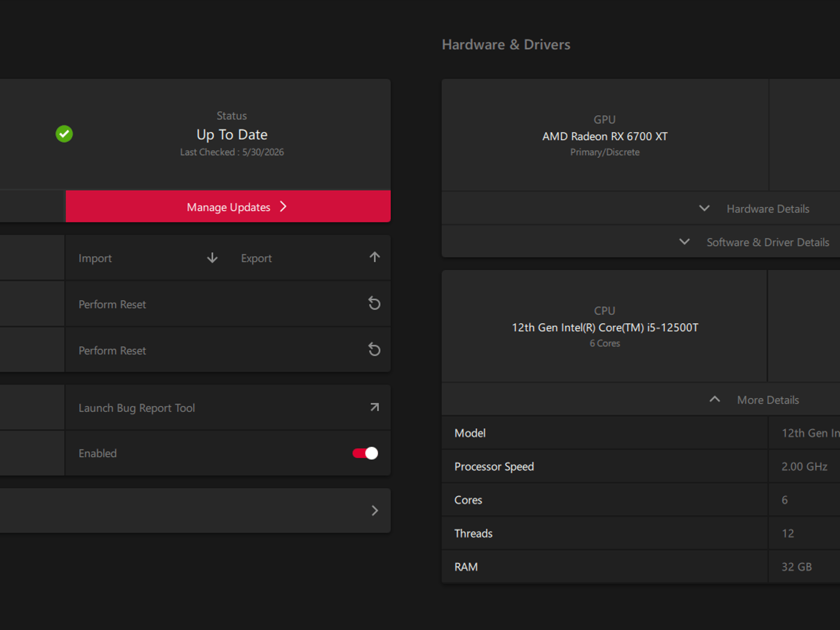Image resolution: width=840 pixels, height=630 pixels.
Task: Click the Export up arrow icon
Action: [374, 257]
